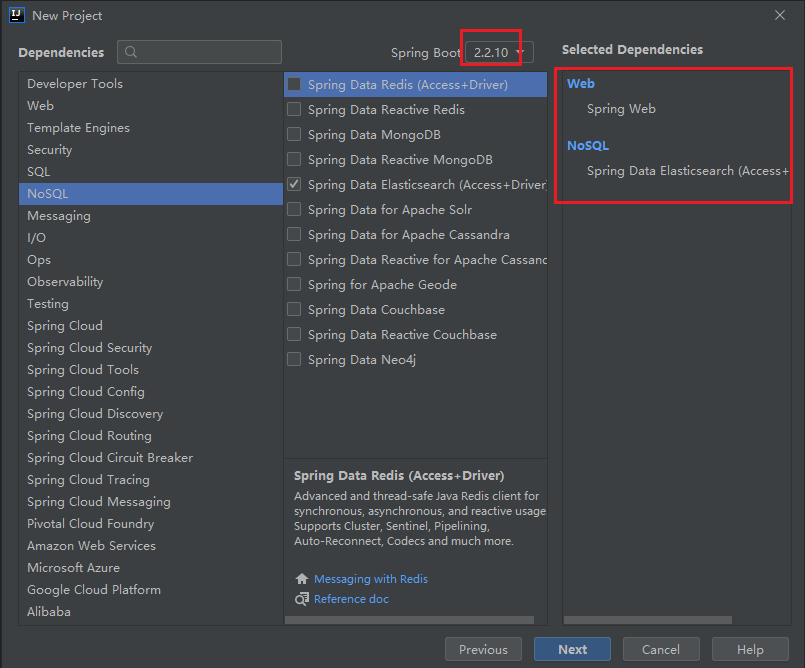This screenshot has width=805, height=668.
Task: Open Messaging with Redis link
Action: 371,579
